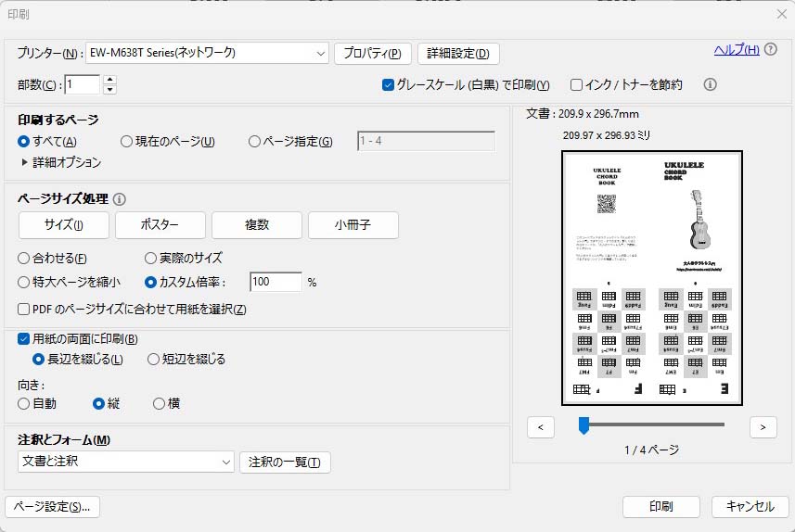
Task: Select 現在のページ radio button
Action: point(127,141)
